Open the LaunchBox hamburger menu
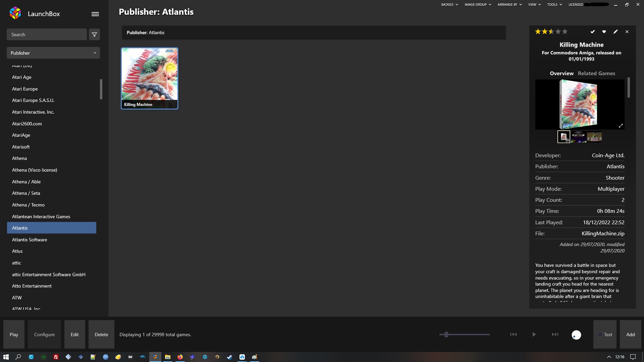The width and height of the screenshot is (644, 362). (95, 14)
